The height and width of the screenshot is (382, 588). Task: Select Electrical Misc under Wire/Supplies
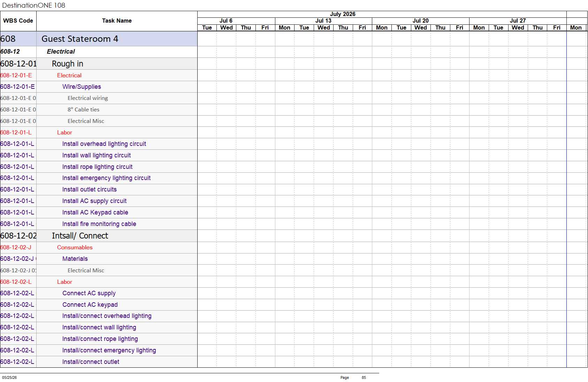pos(99,121)
